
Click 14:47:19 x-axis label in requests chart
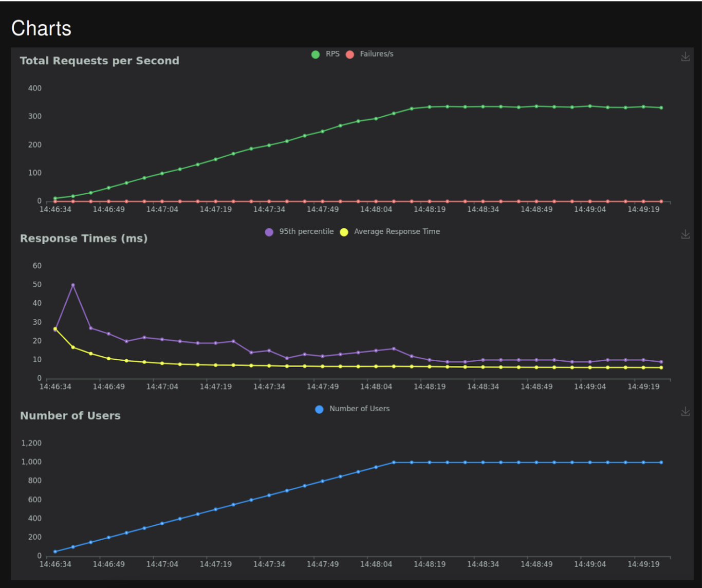[x=216, y=210]
